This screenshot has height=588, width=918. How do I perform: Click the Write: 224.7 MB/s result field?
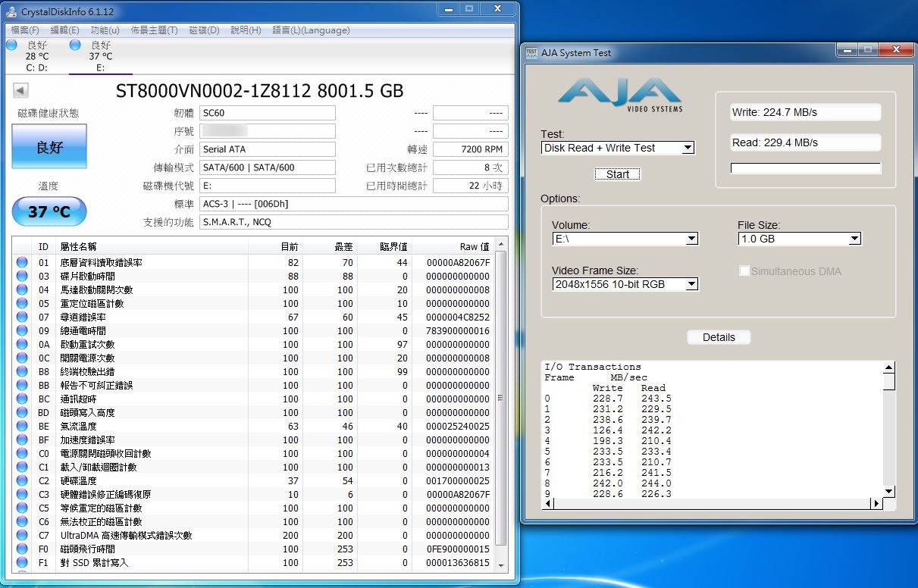(x=806, y=112)
